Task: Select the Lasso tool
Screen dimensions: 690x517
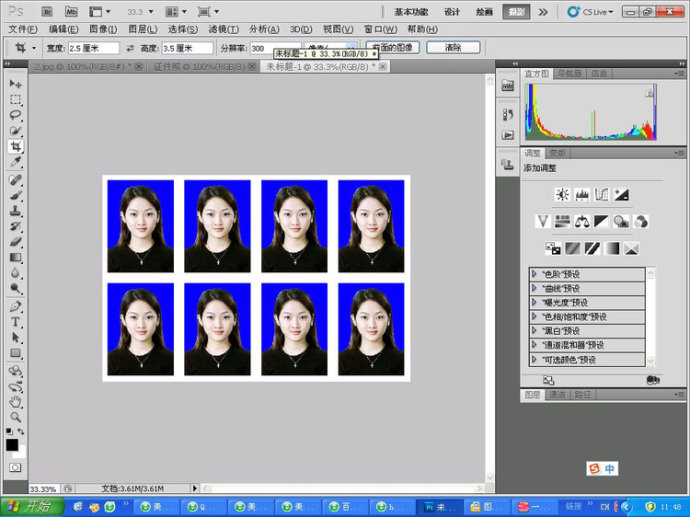Action: (16, 115)
